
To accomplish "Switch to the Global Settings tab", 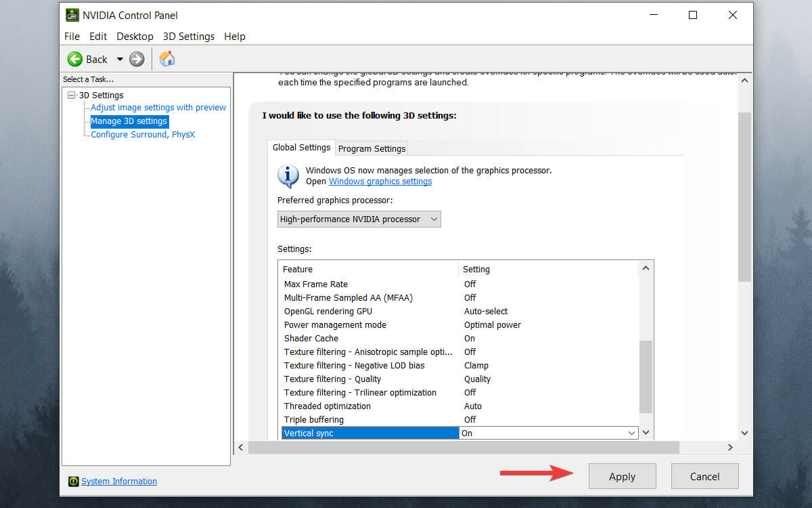I will (301, 148).
